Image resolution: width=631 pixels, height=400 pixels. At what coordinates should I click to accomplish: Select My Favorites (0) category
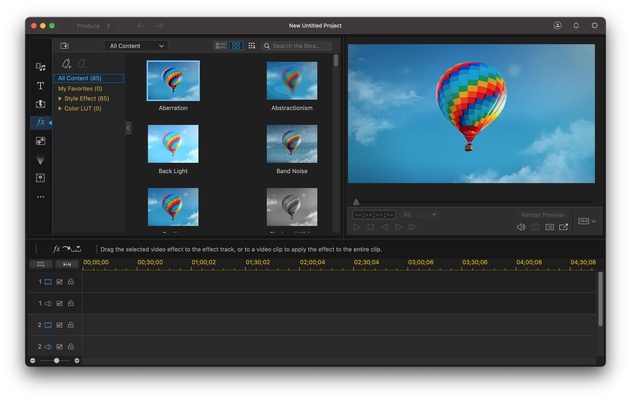tap(80, 88)
